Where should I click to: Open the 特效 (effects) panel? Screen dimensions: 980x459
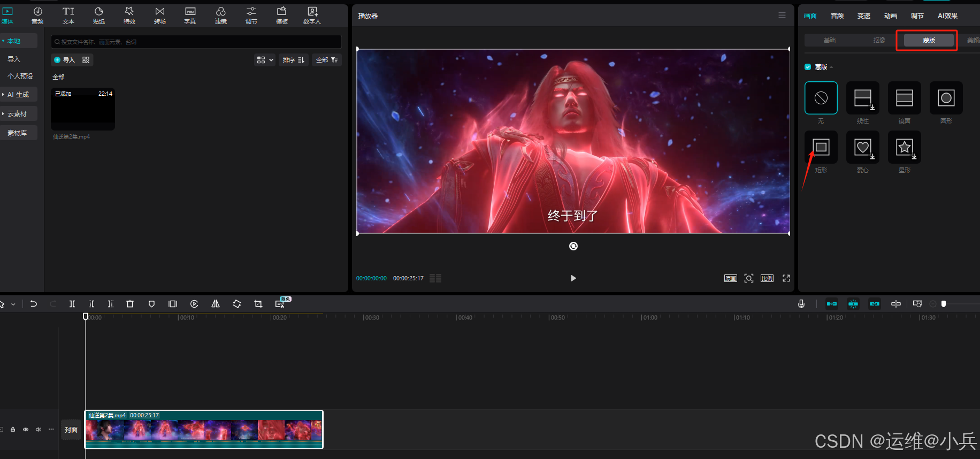click(129, 16)
